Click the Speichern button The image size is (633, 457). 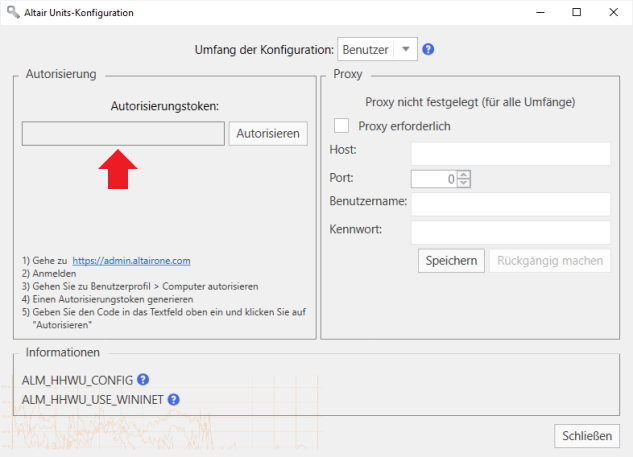(451, 260)
